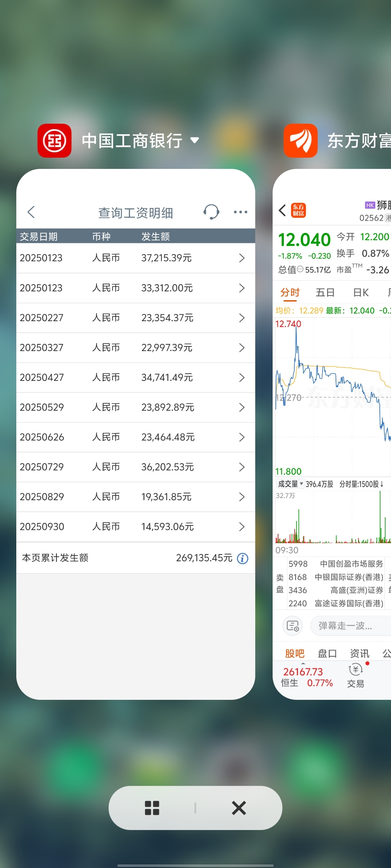
Task: Open the three-dot more menu in ICBC
Action: pyautogui.click(x=240, y=212)
